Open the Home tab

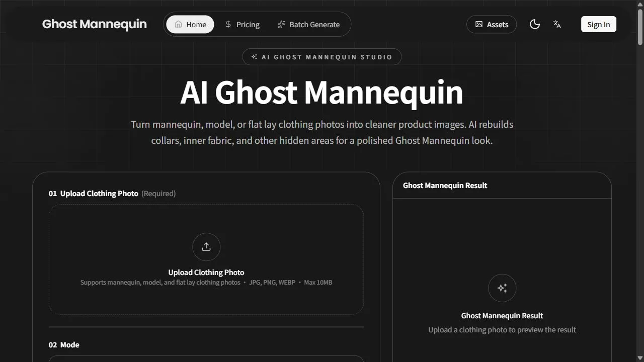pyautogui.click(x=190, y=24)
